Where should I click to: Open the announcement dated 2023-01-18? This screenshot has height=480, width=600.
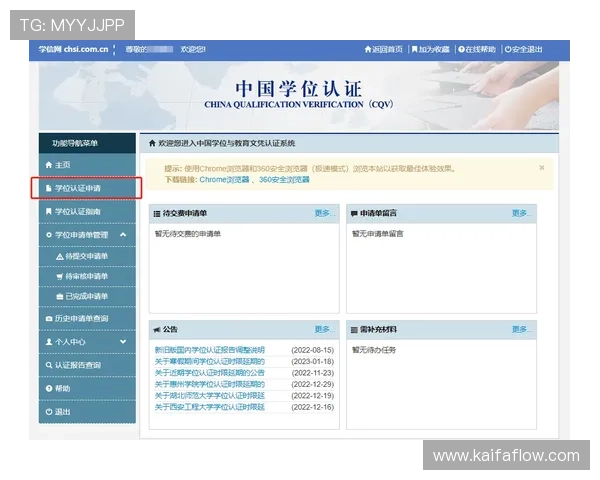[x=210, y=361]
